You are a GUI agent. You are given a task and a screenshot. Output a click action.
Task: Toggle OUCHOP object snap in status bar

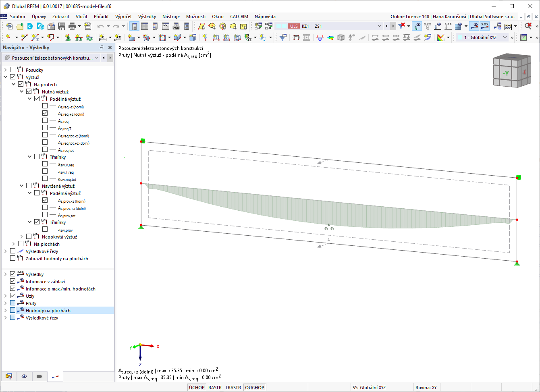tap(255, 388)
